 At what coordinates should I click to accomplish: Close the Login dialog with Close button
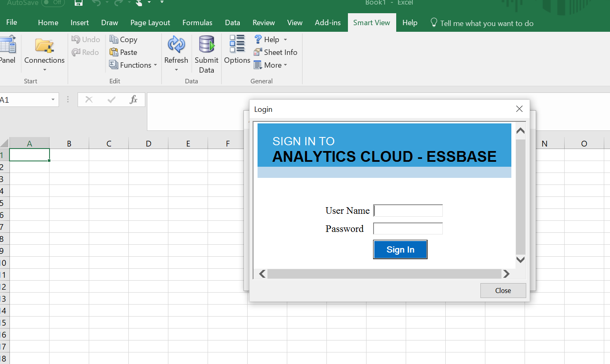(x=503, y=291)
